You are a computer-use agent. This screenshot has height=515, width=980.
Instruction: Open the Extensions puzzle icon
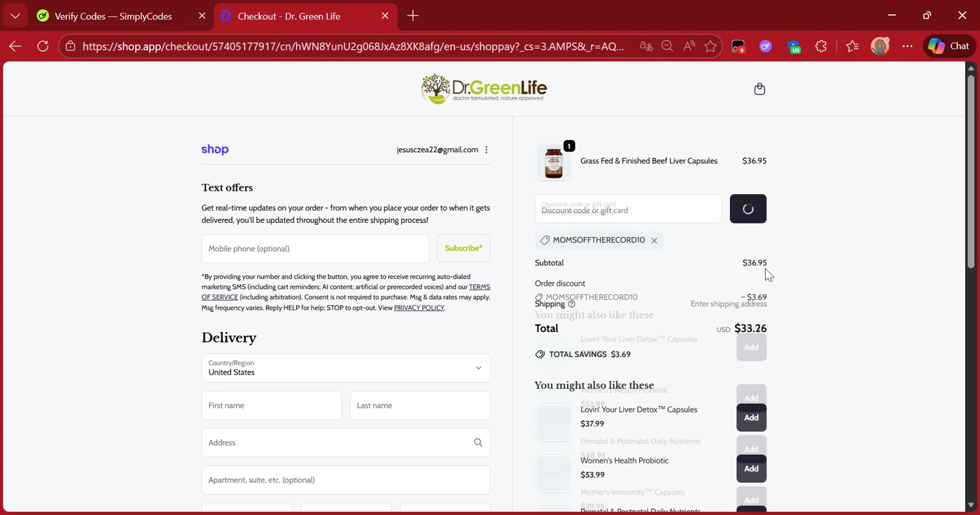pyautogui.click(x=821, y=46)
